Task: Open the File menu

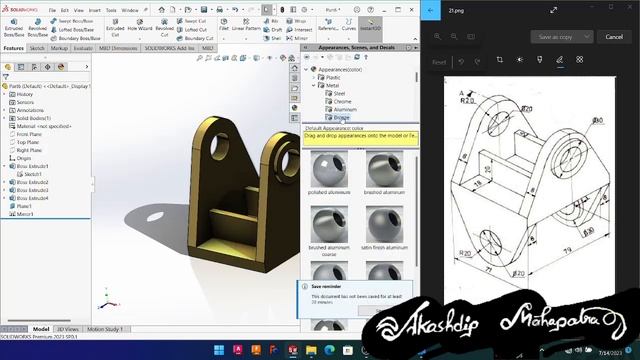Action: point(52,10)
